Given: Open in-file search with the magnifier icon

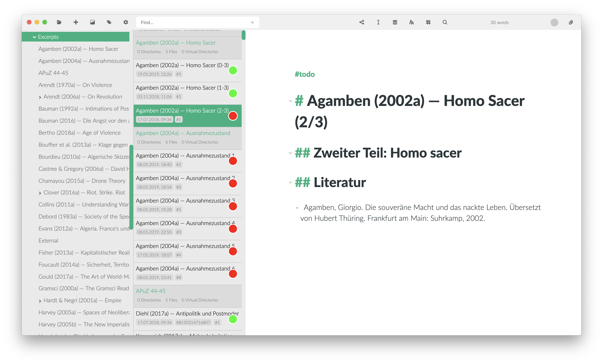Looking at the screenshot, I should click(x=445, y=22).
